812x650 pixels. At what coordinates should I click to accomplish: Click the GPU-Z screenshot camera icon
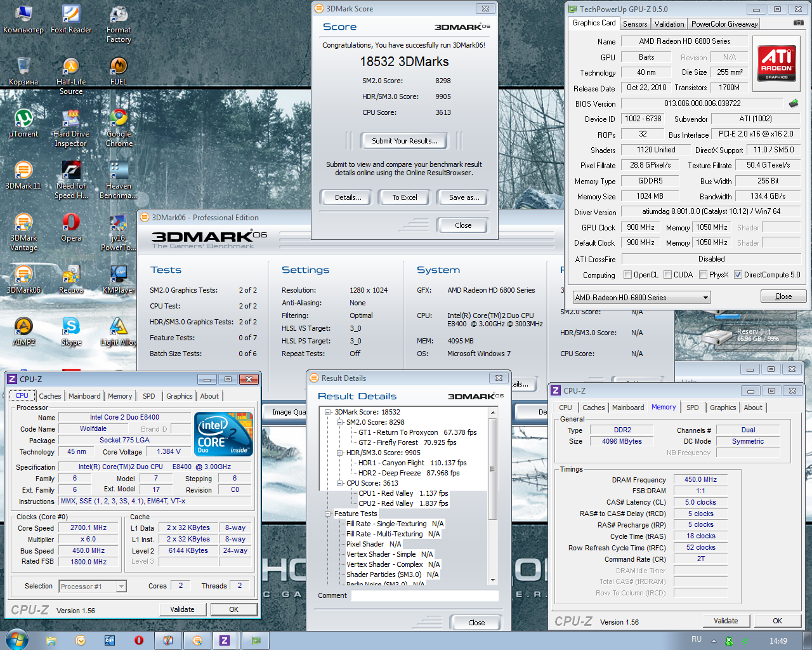coord(798,23)
